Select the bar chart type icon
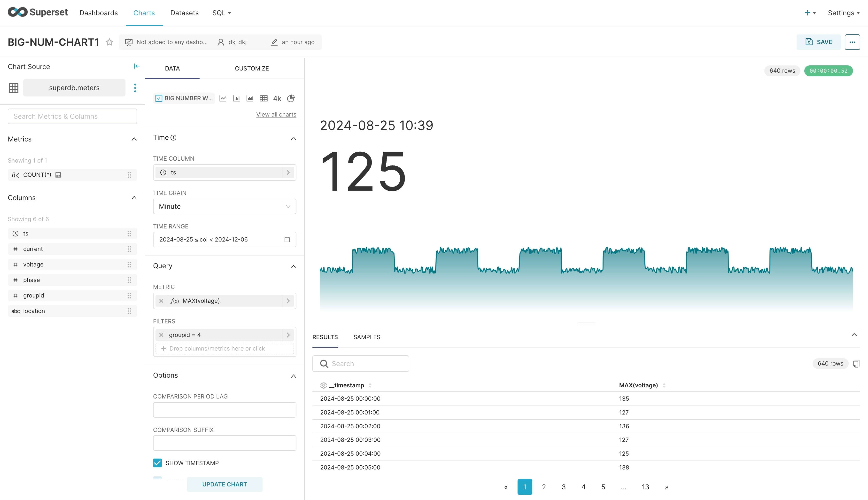The image size is (868, 500). (236, 99)
